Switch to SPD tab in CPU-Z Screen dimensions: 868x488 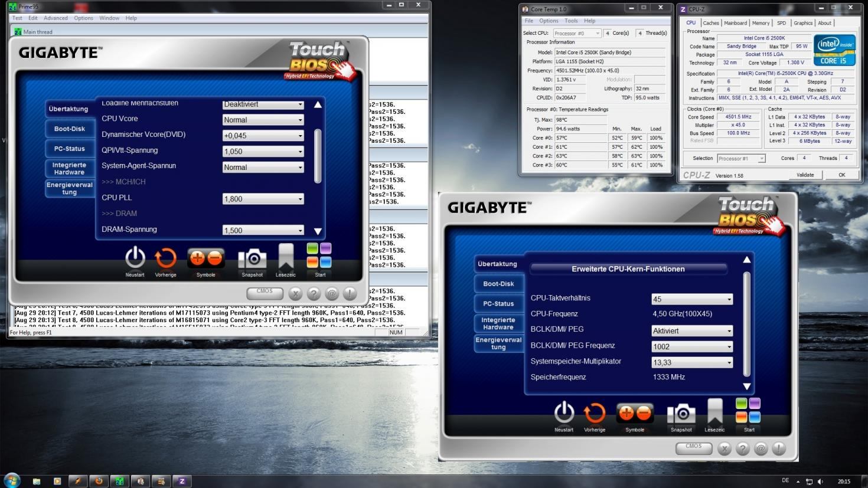coord(781,23)
